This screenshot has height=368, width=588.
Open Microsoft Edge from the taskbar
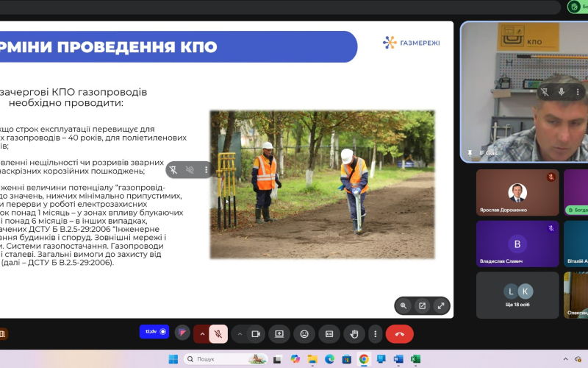pyautogui.click(x=329, y=359)
